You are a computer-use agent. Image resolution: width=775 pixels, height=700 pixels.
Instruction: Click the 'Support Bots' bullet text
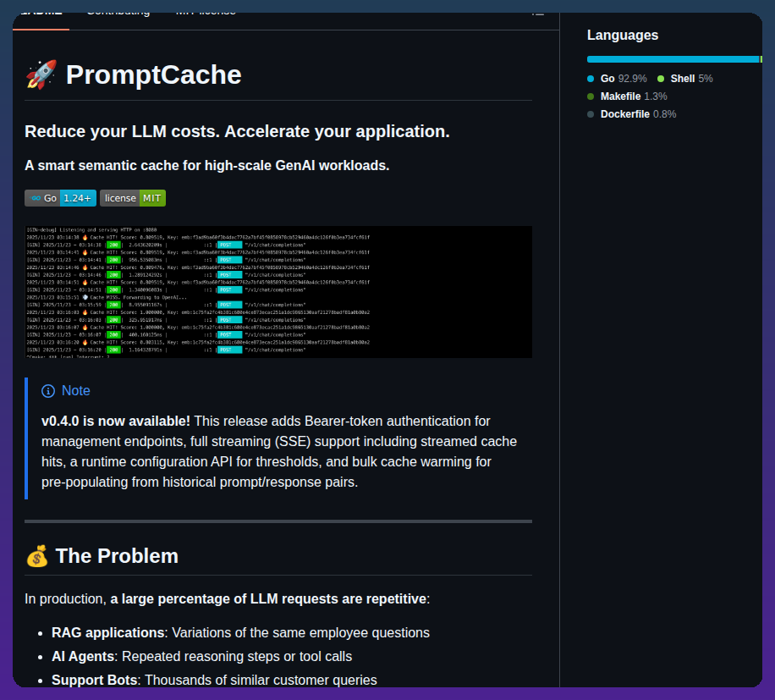click(x=95, y=681)
